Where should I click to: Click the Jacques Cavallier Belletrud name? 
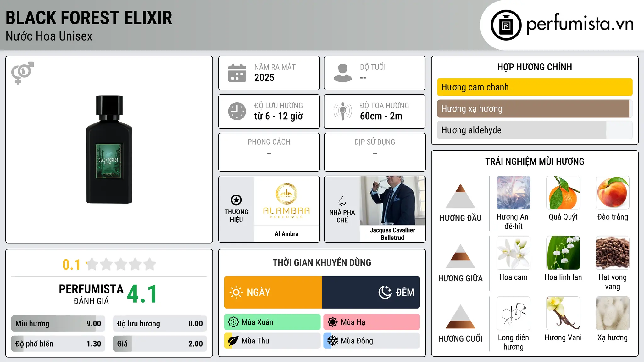392,234
